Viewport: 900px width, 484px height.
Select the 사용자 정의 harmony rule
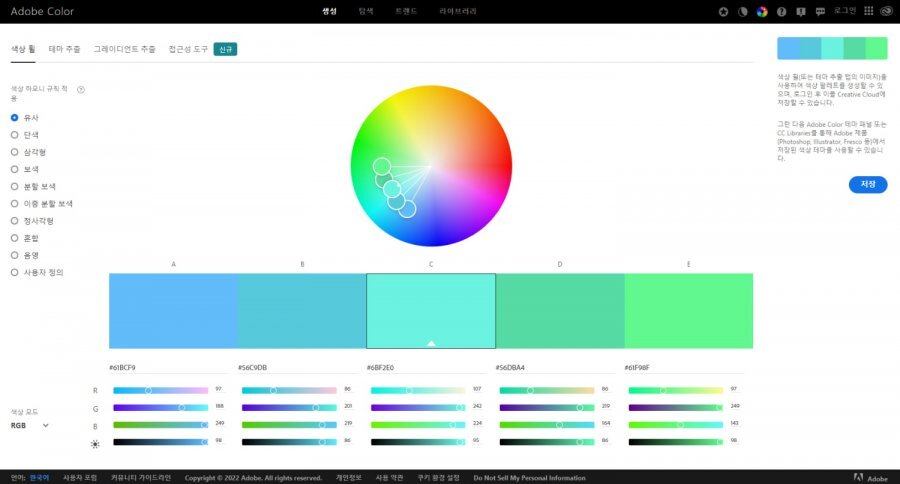pyautogui.click(x=37, y=273)
